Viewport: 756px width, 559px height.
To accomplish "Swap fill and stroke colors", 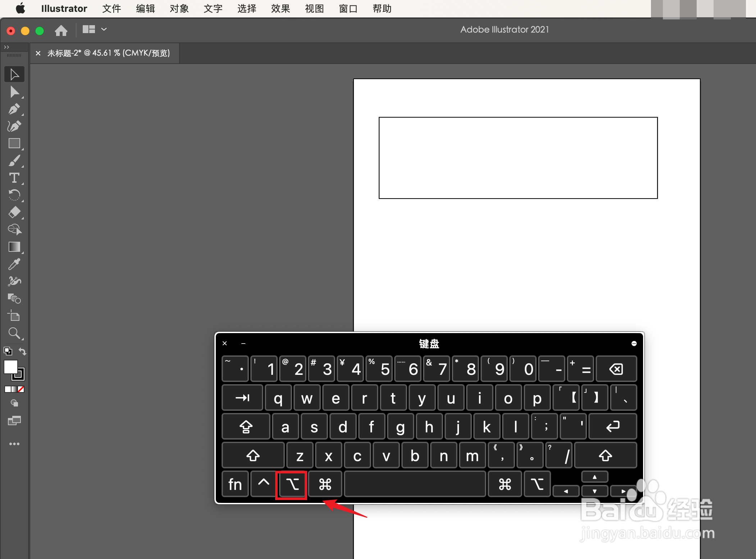I will click(x=22, y=351).
